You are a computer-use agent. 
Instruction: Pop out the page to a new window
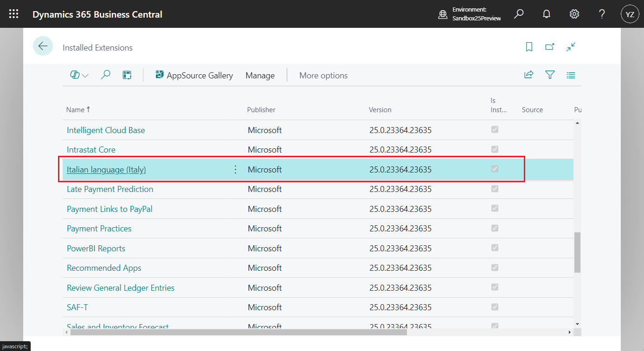tap(549, 47)
